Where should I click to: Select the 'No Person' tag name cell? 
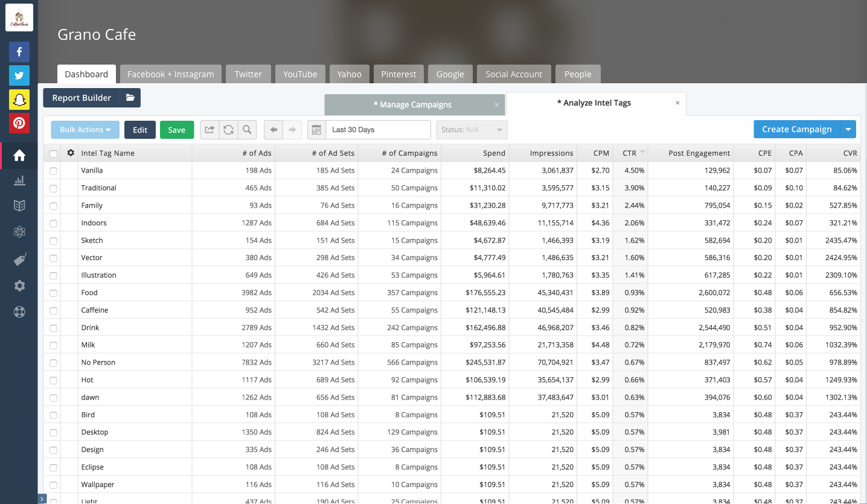[x=135, y=363]
